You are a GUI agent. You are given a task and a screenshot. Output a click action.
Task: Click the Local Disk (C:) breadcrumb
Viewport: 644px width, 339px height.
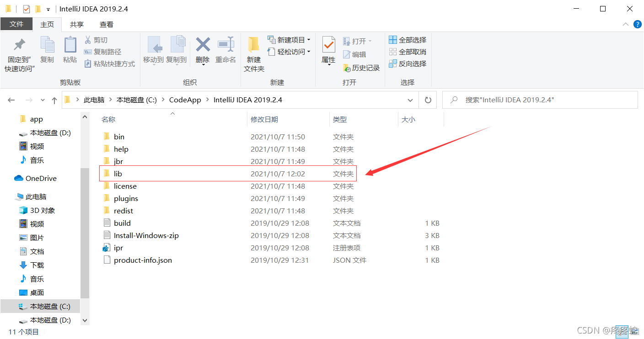pos(137,100)
